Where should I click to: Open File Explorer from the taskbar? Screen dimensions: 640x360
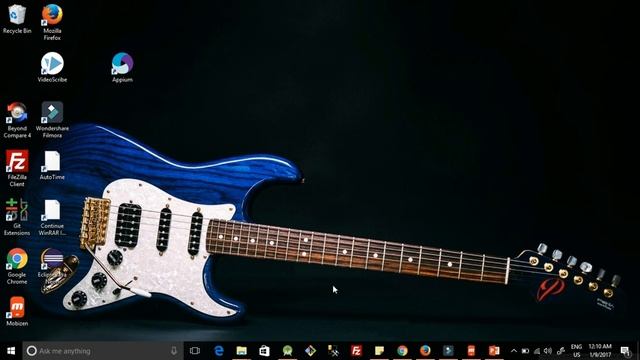click(x=242, y=351)
